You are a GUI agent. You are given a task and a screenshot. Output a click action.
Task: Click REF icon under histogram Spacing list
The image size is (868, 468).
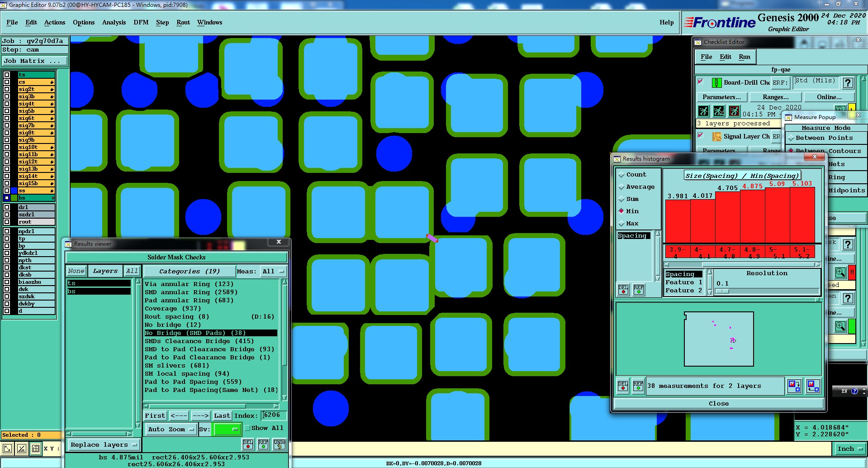(639, 289)
